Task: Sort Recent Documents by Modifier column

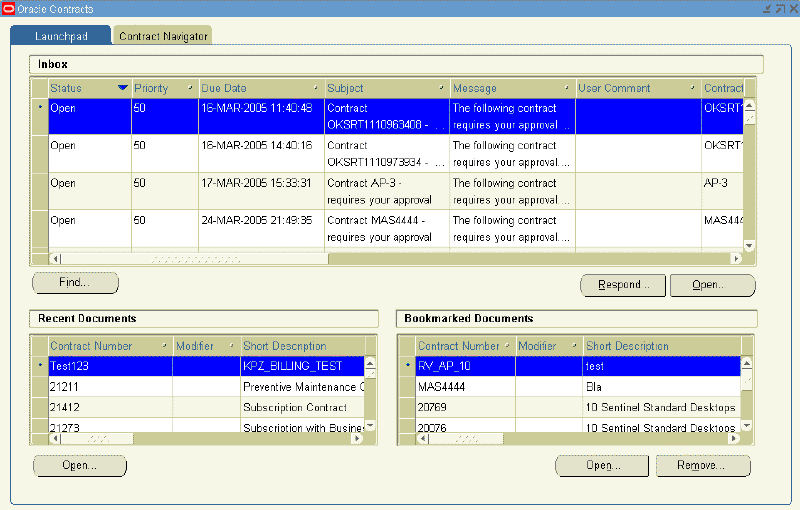Action: tap(206, 346)
